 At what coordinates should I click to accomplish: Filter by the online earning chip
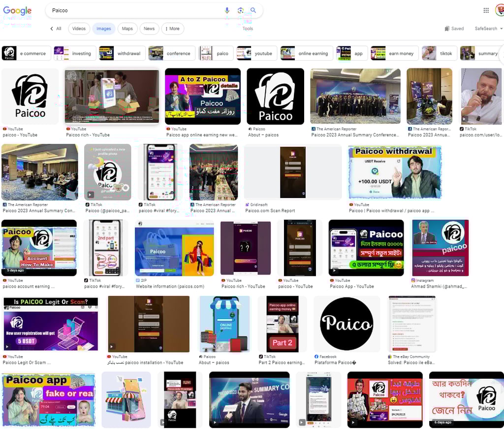pyautogui.click(x=307, y=53)
